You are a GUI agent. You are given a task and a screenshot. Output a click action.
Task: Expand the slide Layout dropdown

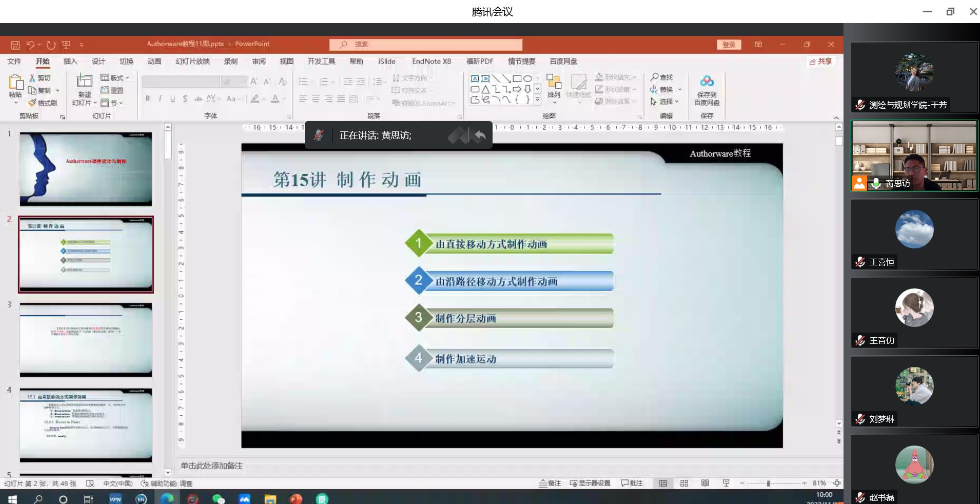115,78
